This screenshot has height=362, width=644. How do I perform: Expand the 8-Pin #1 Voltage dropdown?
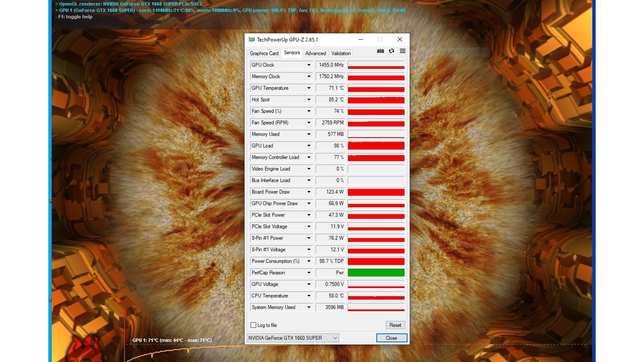[309, 250]
